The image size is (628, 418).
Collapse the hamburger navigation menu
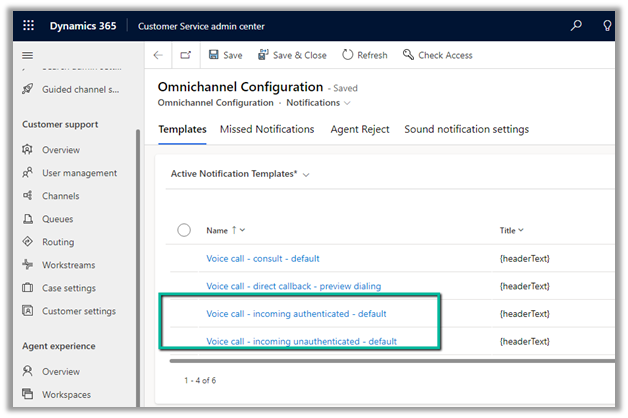(x=27, y=56)
